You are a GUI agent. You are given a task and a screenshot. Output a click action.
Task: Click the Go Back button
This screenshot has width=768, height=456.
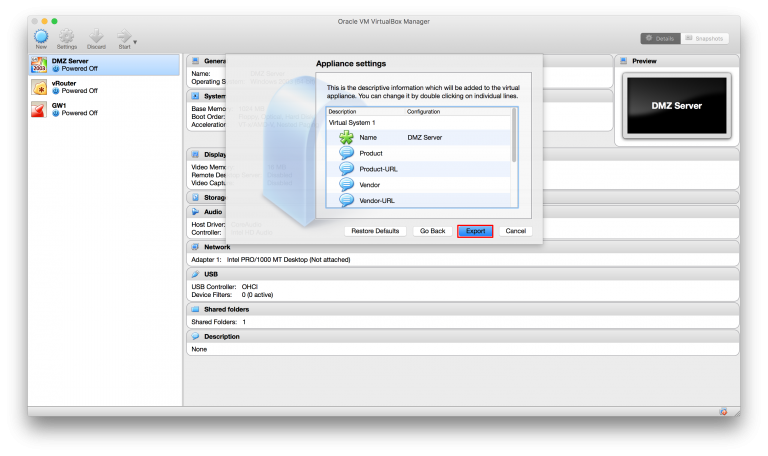pyautogui.click(x=432, y=231)
